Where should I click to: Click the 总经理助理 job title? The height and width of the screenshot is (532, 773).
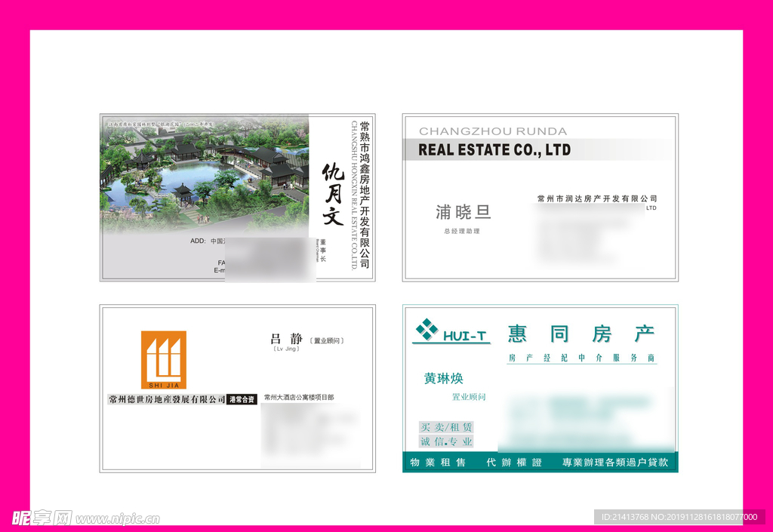click(x=462, y=231)
